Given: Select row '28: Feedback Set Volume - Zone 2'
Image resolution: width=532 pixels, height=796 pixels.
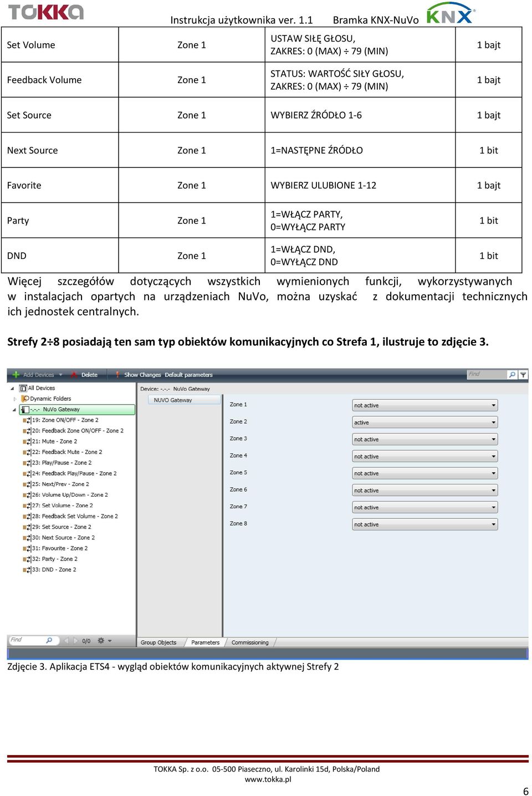Looking at the screenshot, I should (75, 516).
